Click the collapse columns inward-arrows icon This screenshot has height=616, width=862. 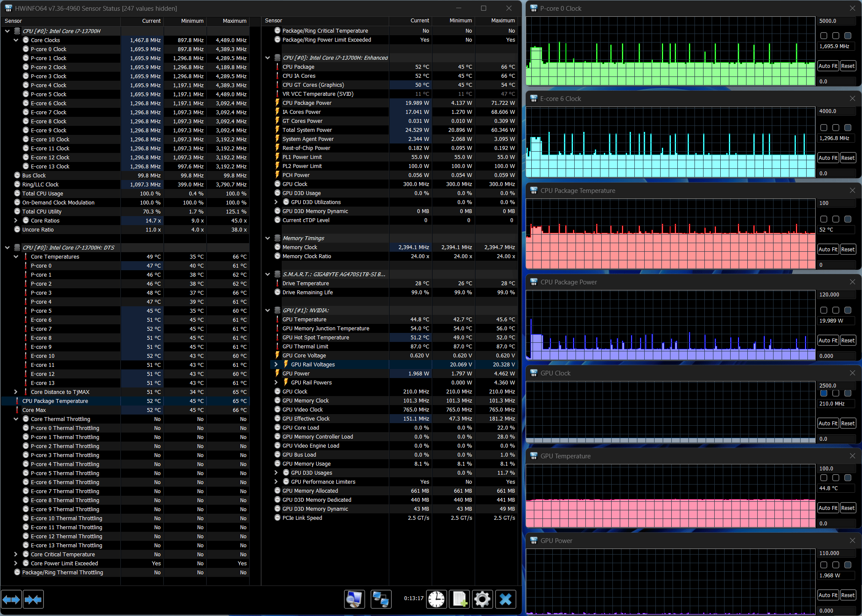tap(33, 599)
